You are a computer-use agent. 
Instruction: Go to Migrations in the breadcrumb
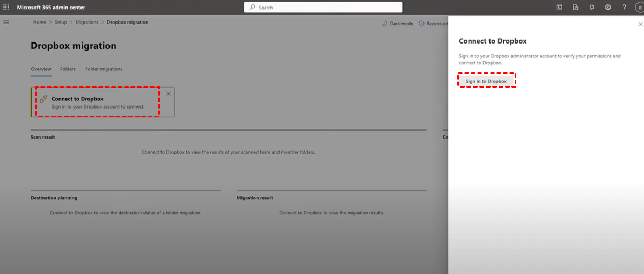(87, 22)
